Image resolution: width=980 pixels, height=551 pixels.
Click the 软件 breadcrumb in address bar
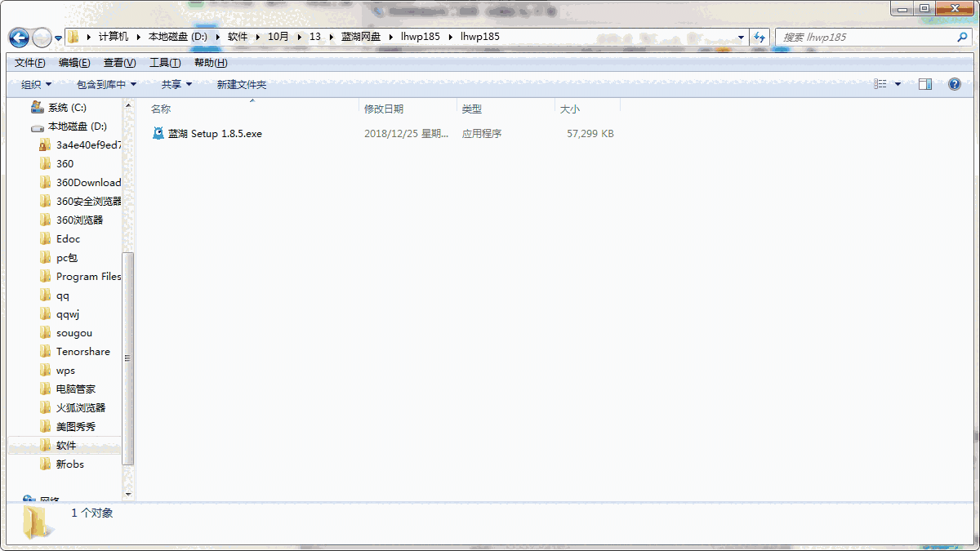pyautogui.click(x=238, y=37)
